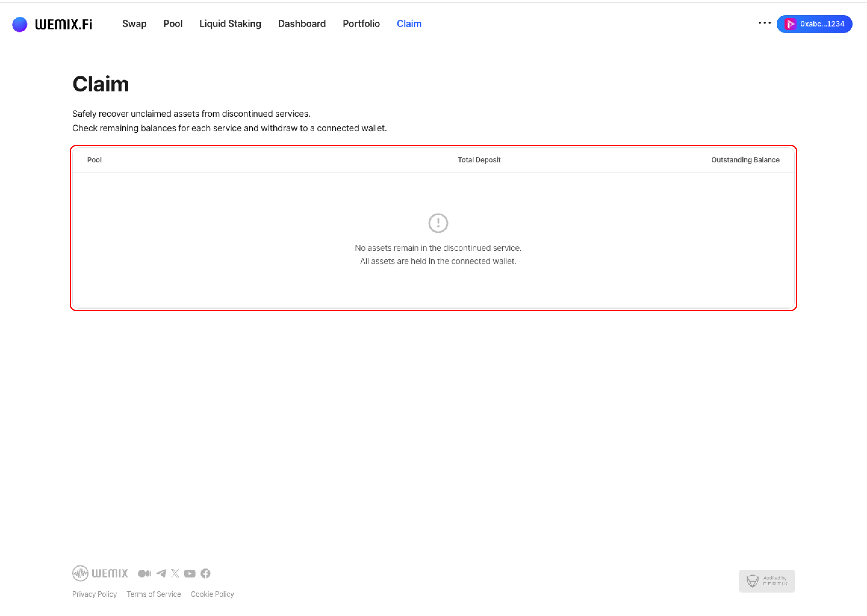Open the Pool menu item
This screenshot has height=616, width=867.
point(173,24)
